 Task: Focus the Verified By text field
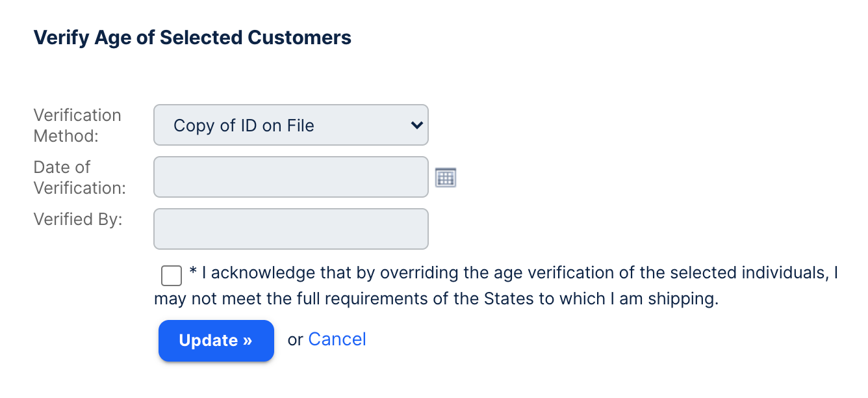[290, 229]
